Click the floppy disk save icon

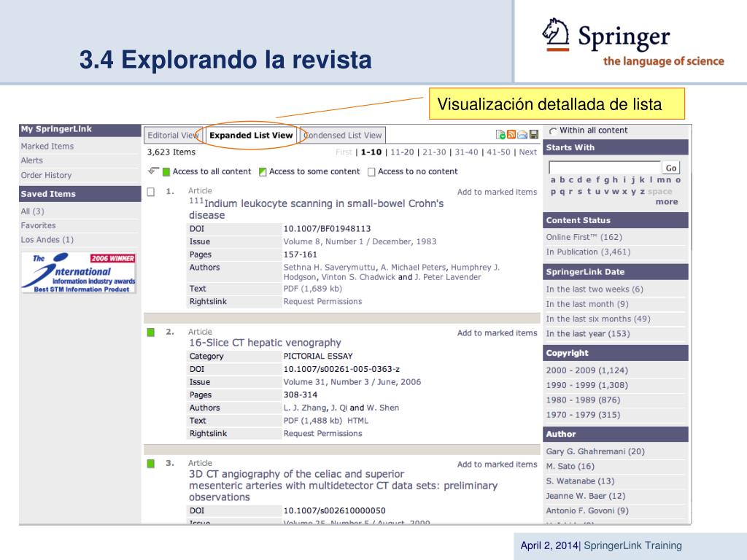[x=533, y=135]
